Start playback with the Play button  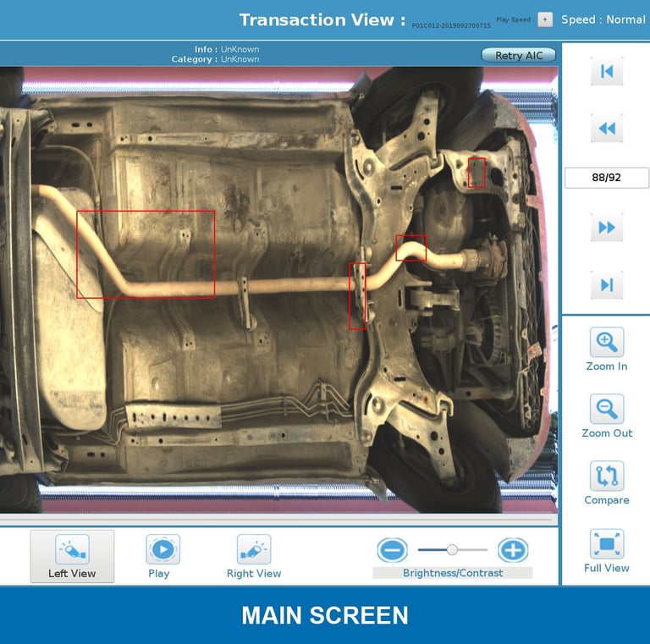(x=162, y=549)
